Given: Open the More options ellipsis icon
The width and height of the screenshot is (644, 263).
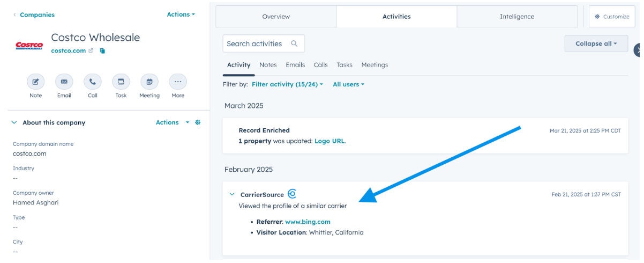Looking at the screenshot, I should pos(178,82).
